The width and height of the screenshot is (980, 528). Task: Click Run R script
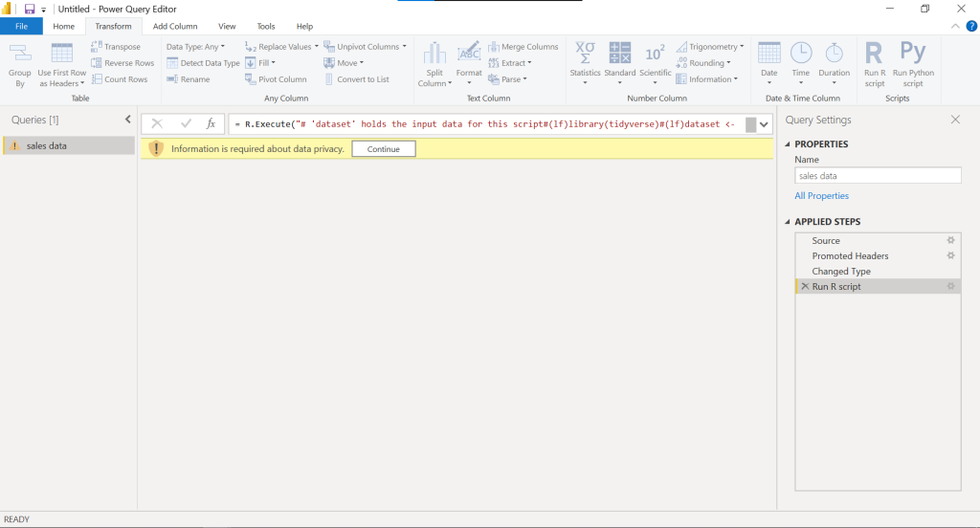click(x=875, y=64)
